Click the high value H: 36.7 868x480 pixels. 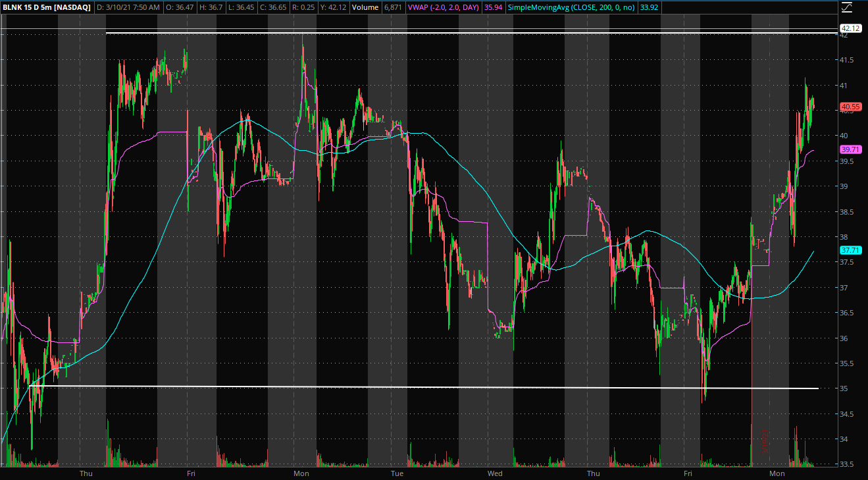click(212, 7)
